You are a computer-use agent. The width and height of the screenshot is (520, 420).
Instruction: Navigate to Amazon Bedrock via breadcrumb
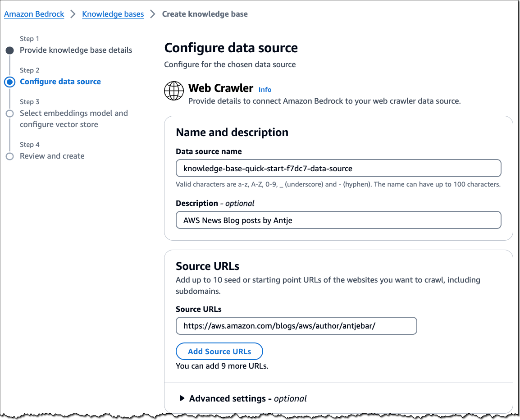34,14
